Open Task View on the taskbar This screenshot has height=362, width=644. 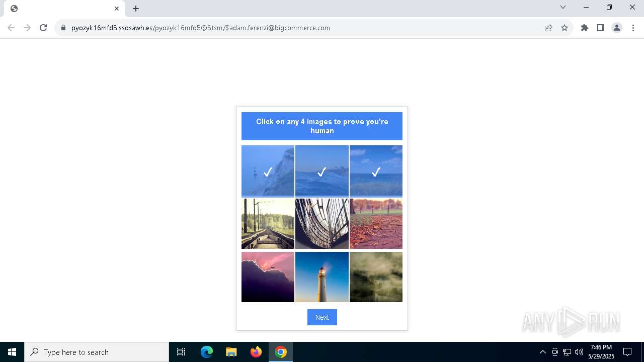tap(181, 352)
